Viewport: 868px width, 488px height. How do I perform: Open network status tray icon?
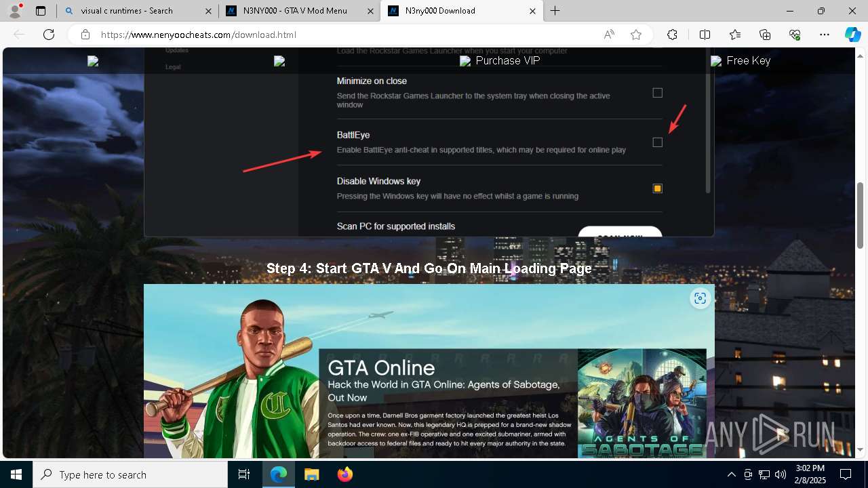[x=764, y=474]
